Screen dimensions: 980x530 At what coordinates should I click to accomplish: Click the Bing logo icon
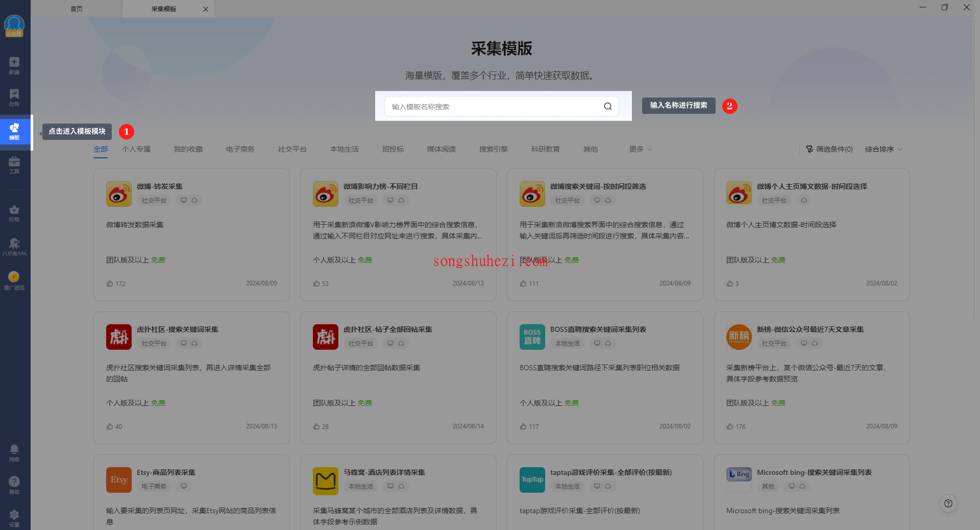point(739,475)
